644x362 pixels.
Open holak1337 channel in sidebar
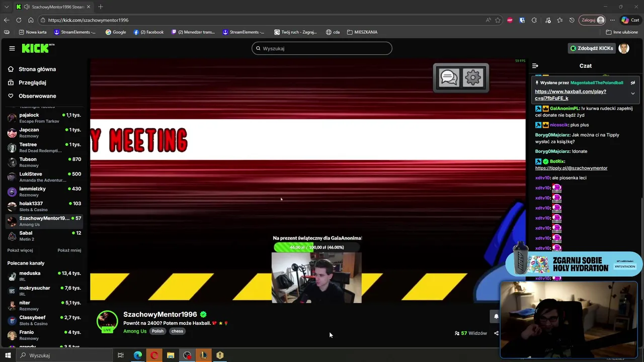[x=44, y=207]
